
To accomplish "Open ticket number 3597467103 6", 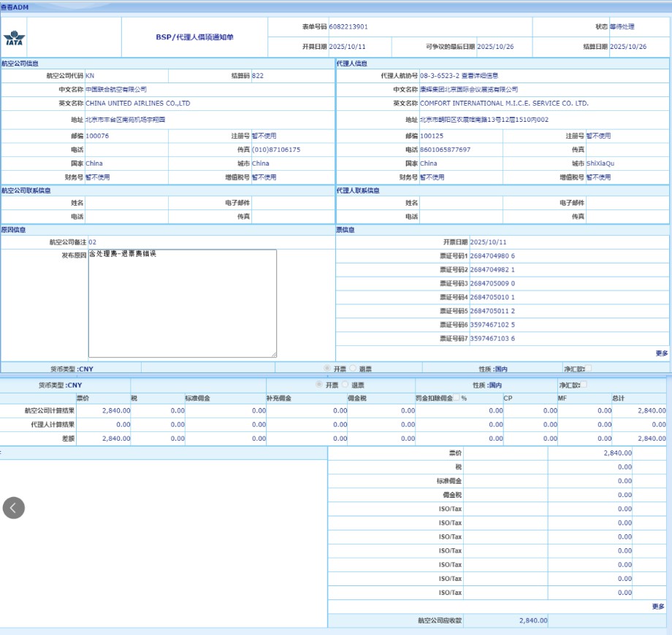I will (492, 339).
